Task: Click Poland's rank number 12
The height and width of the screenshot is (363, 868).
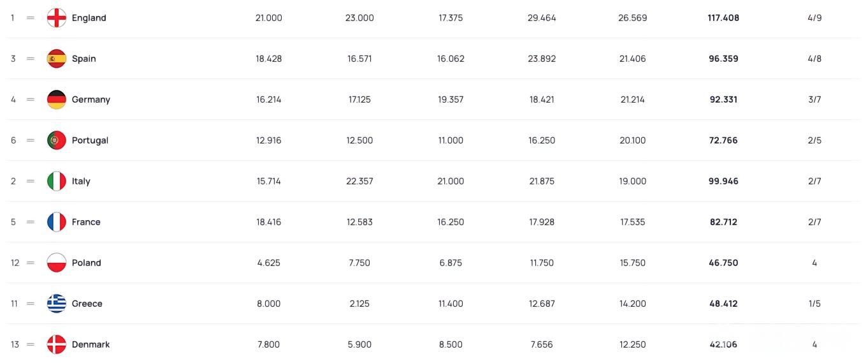Action: 15,263
